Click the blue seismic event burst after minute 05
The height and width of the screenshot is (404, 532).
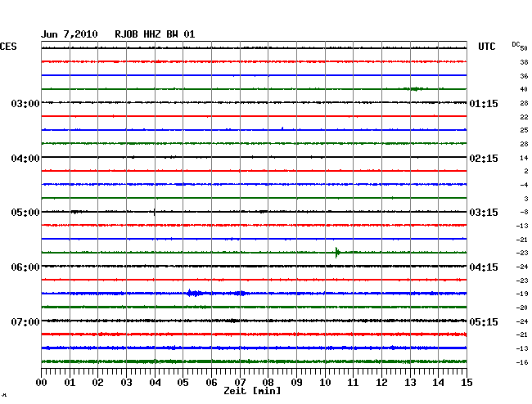(195, 293)
